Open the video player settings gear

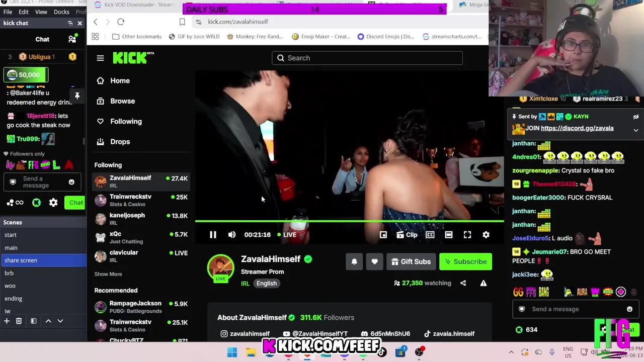486,235
